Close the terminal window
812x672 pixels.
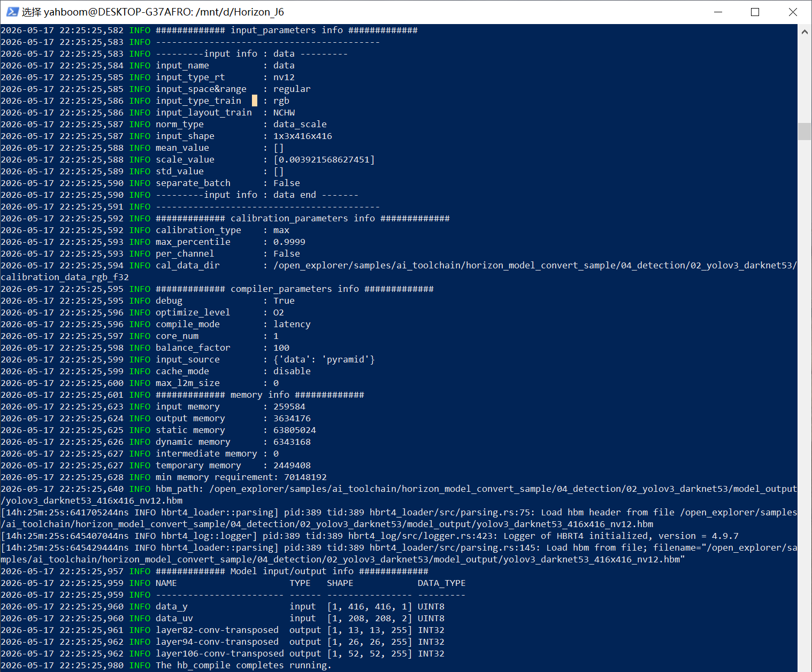tap(793, 12)
